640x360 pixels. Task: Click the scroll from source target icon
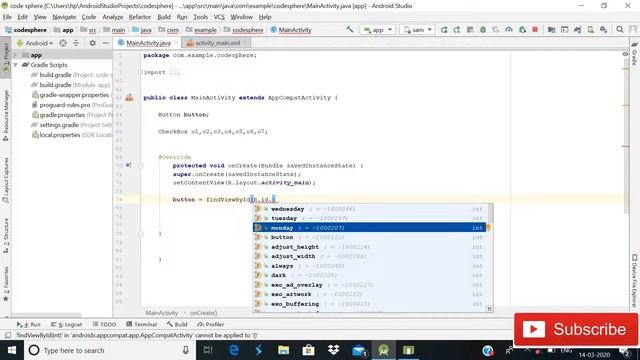(63, 43)
